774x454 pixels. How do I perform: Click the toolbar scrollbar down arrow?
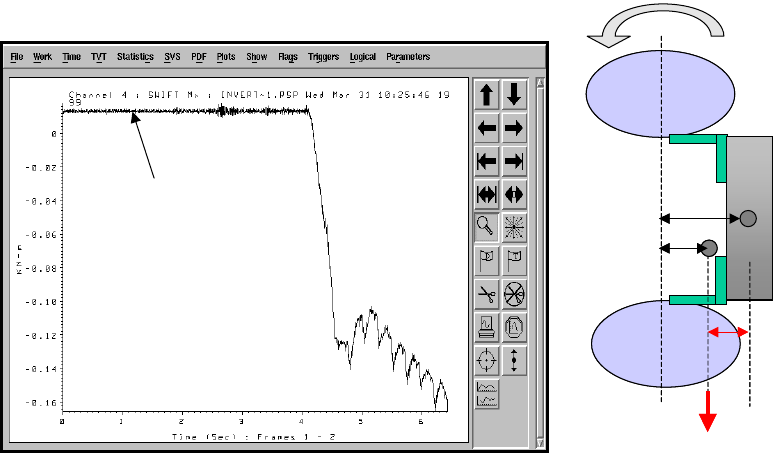(540, 443)
